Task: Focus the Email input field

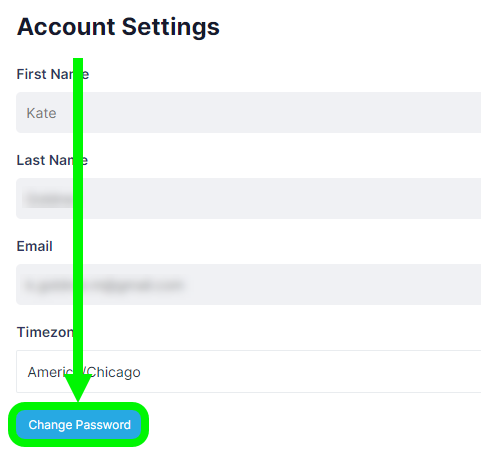Action: pos(249,285)
